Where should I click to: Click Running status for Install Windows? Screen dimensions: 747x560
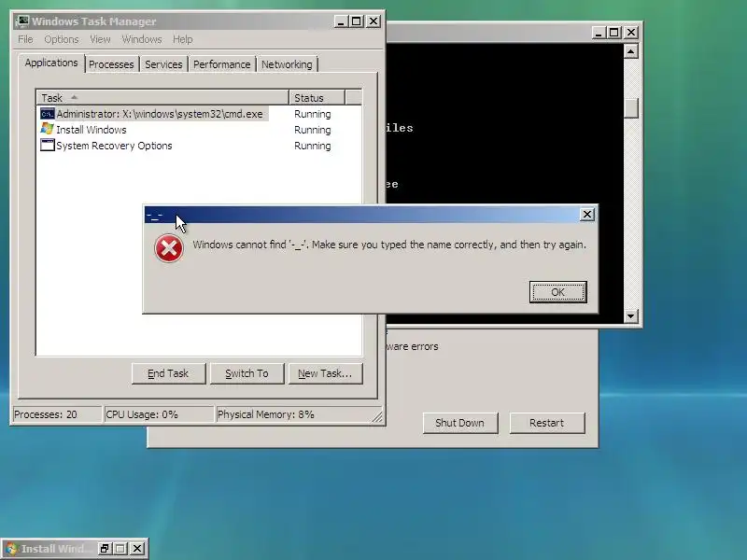click(313, 130)
